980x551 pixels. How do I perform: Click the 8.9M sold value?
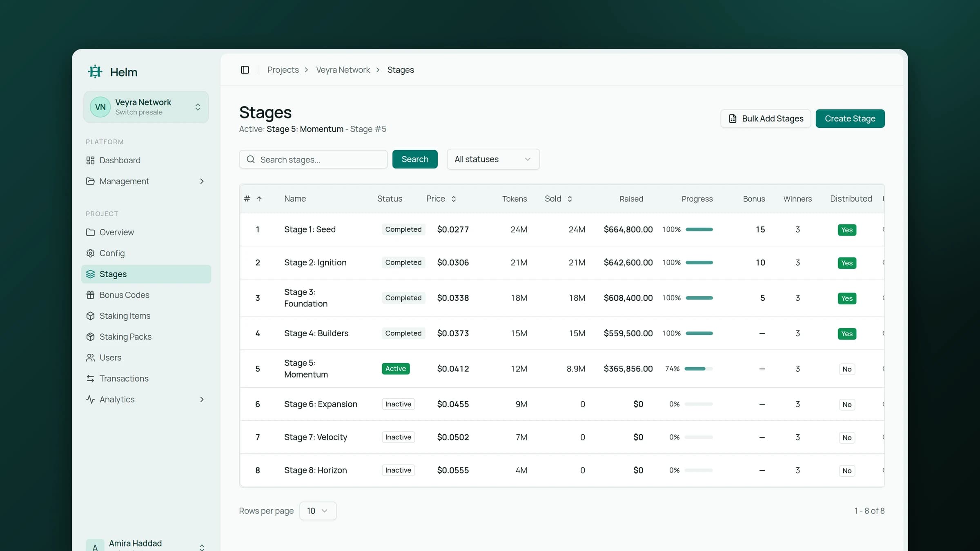[576, 369]
